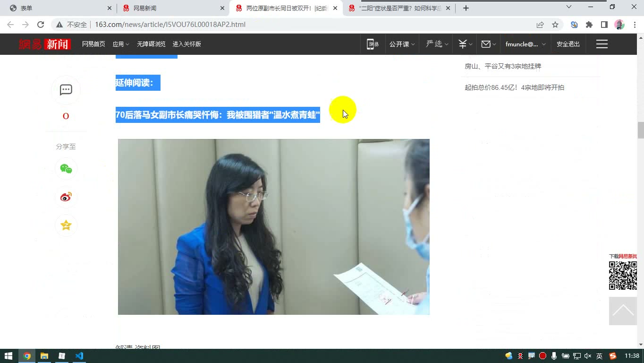Open Visual Studio Code from the taskbar
644x363 pixels.
(x=79, y=356)
